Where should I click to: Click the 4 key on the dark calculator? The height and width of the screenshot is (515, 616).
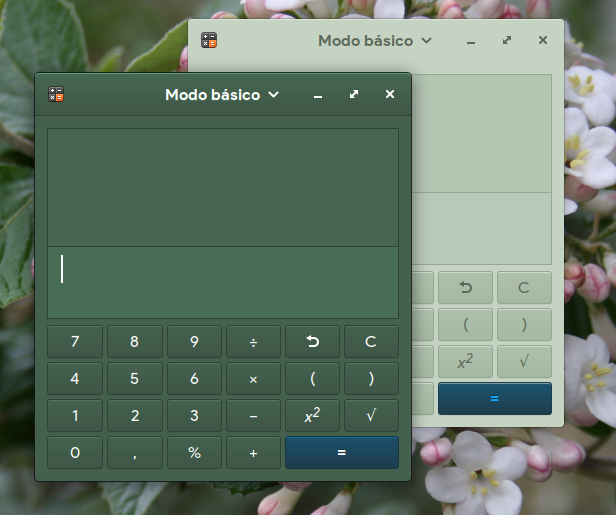pyautogui.click(x=75, y=378)
